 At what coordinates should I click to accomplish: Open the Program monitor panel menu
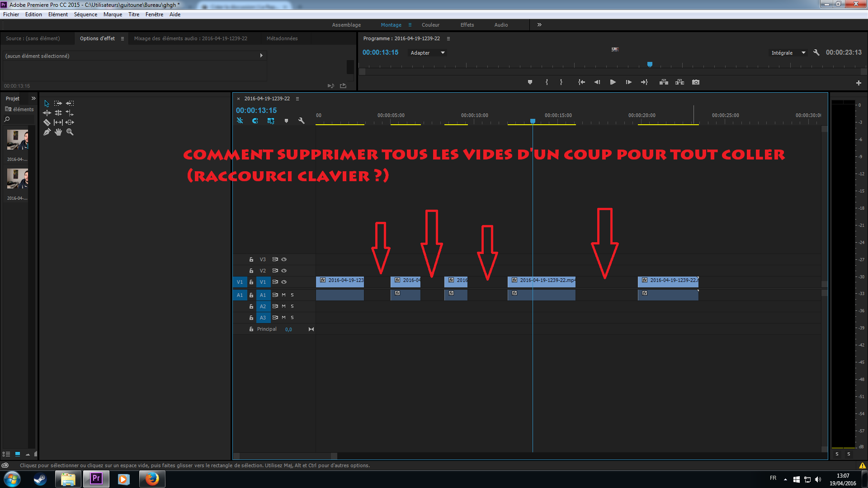click(x=448, y=38)
